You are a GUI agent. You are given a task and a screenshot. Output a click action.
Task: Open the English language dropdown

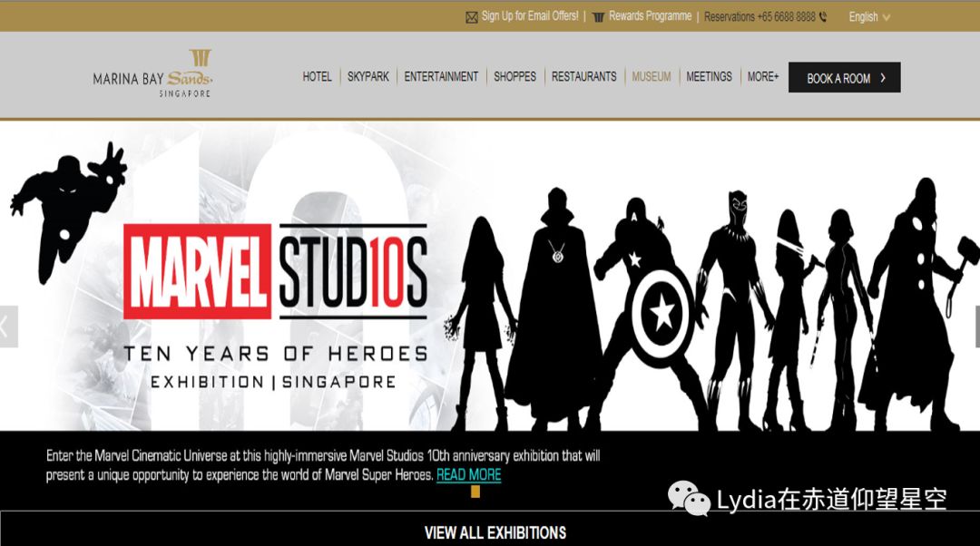point(868,17)
